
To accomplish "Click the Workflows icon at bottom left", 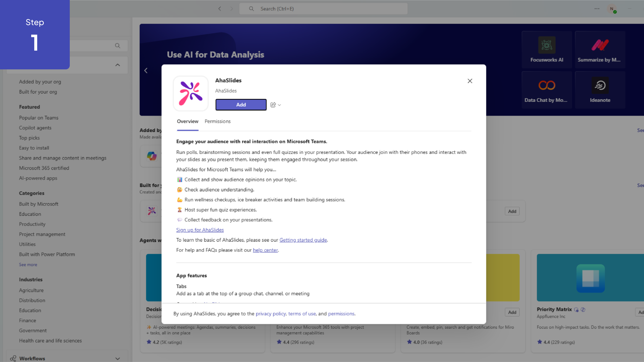I will pyautogui.click(x=13, y=358).
